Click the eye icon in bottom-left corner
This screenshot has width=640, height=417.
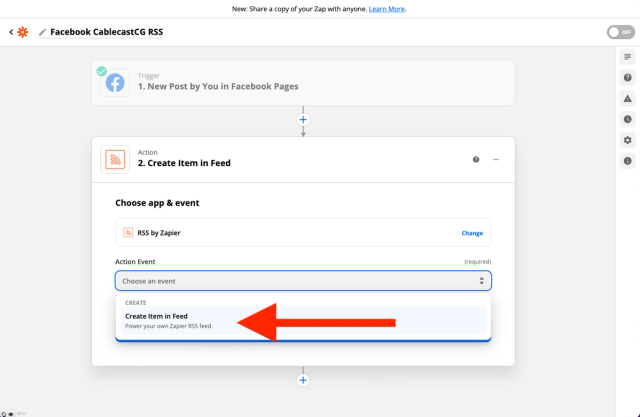[x=11, y=414]
